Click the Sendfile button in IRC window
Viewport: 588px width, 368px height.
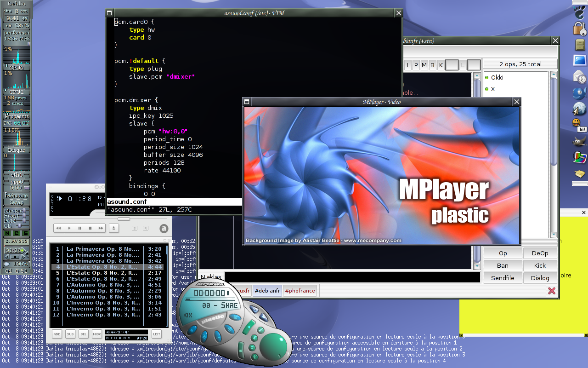[503, 278]
